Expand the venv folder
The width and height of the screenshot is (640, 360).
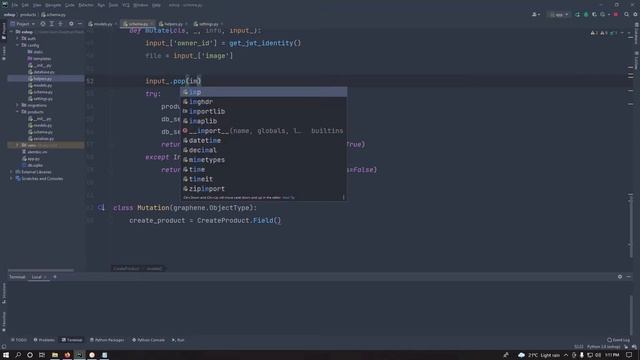[x=18, y=145]
